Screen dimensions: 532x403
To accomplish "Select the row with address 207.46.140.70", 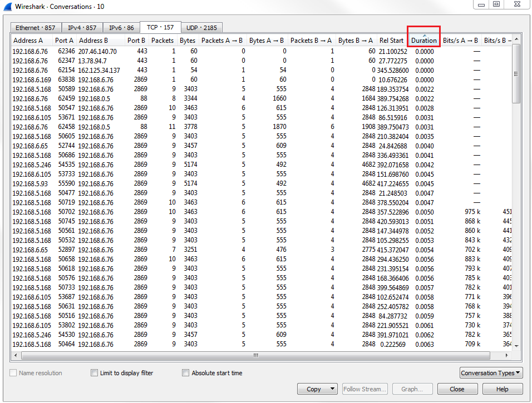I will pyautogui.click(x=97, y=51).
